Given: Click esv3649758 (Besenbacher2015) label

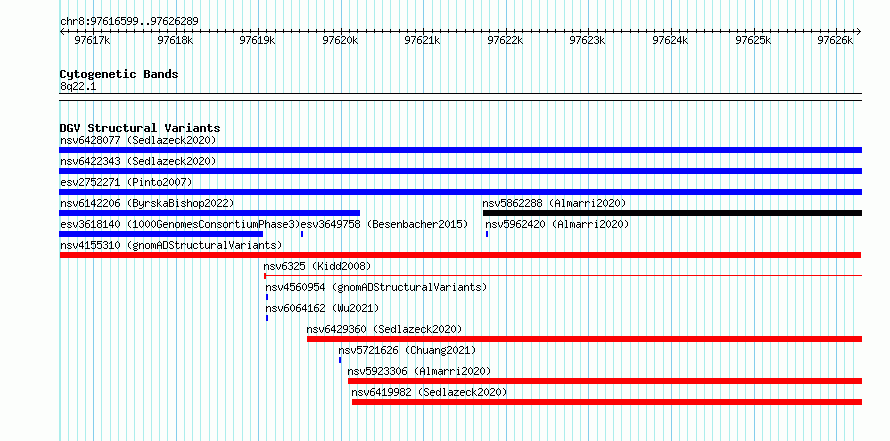Looking at the screenshot, I should [384, 224].
